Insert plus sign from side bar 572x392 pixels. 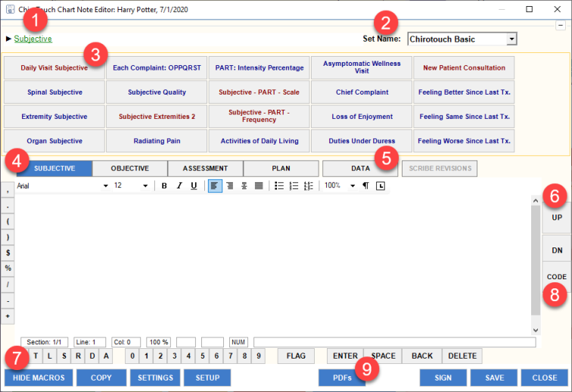[8, 316]
